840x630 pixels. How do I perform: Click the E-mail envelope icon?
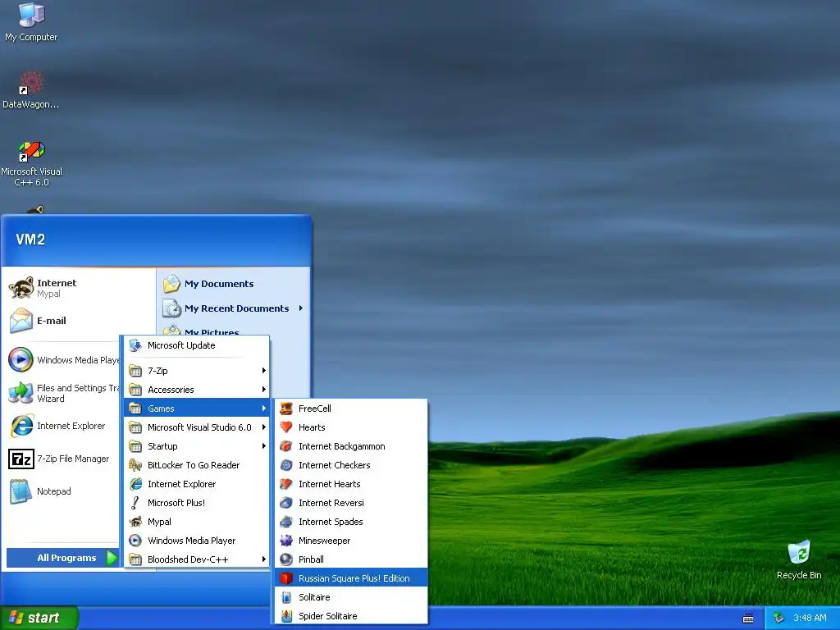21,321
